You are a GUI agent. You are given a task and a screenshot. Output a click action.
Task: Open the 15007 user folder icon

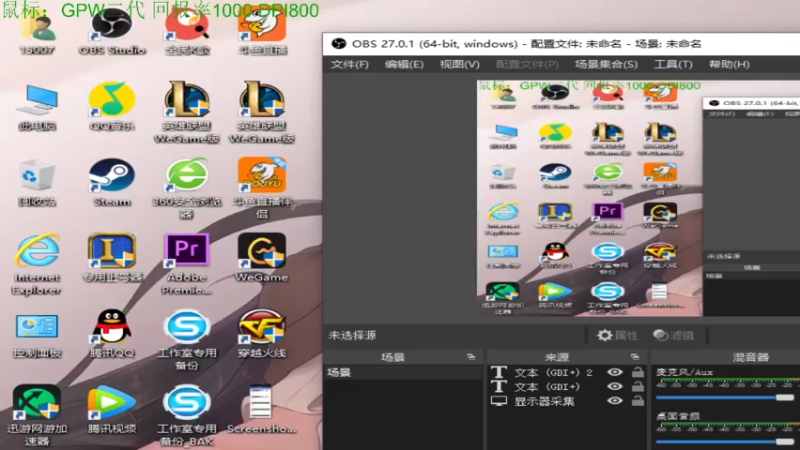pos(37,32)
